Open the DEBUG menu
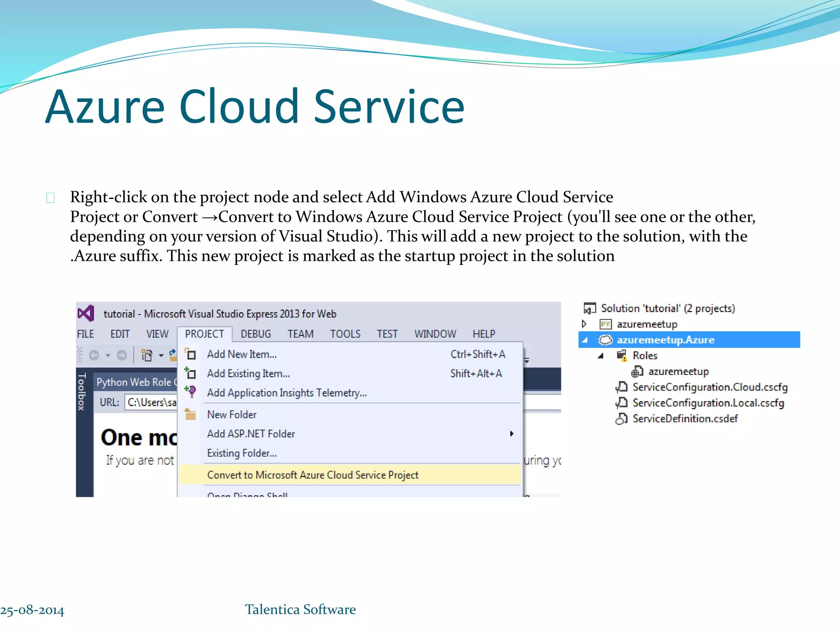840x630 pixels. point(256,334)
